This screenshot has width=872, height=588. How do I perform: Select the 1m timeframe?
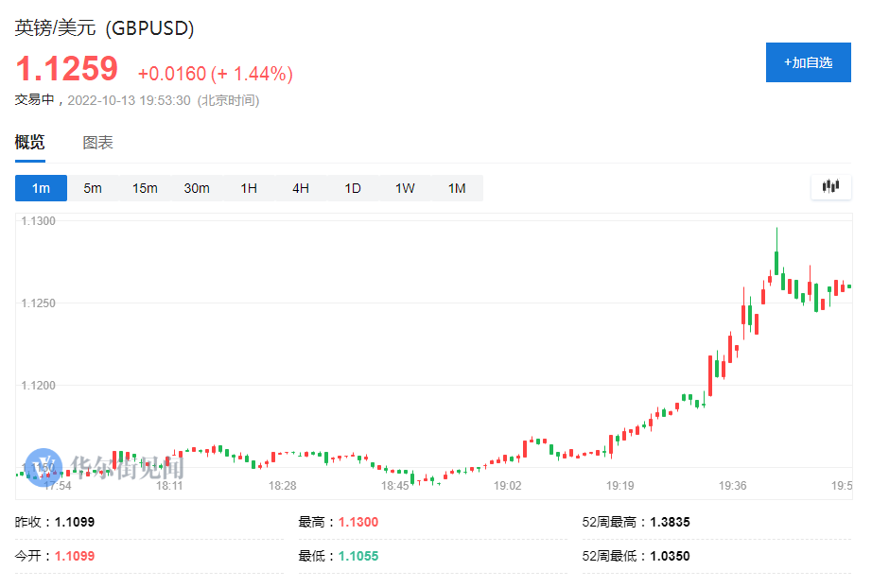tap(42, 188)
